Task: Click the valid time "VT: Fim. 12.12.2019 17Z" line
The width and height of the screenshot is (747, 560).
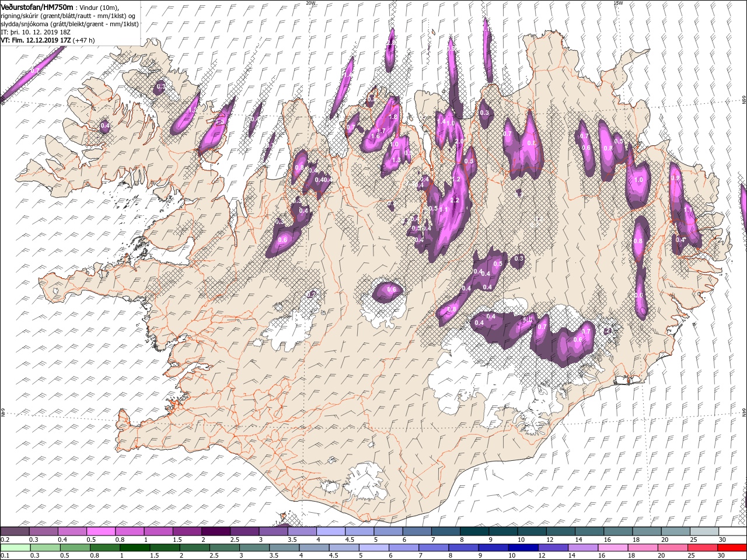Action: (35, 40)
